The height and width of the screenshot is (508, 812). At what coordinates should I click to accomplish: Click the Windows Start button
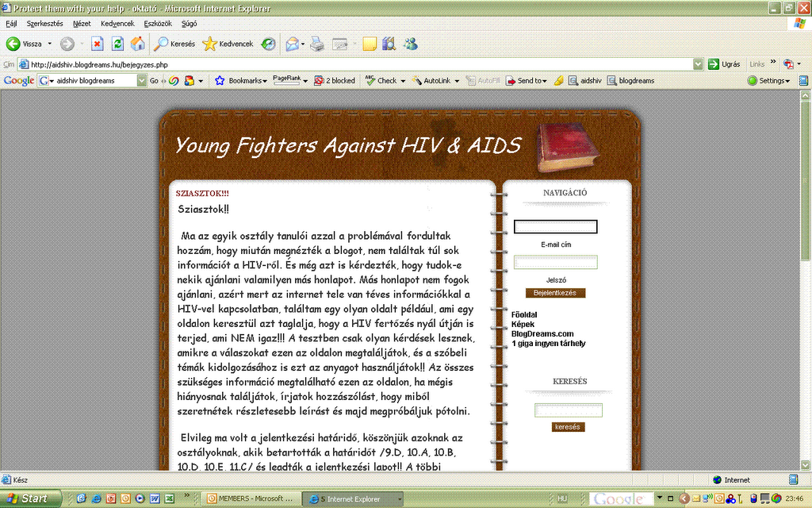pos(29,498)
